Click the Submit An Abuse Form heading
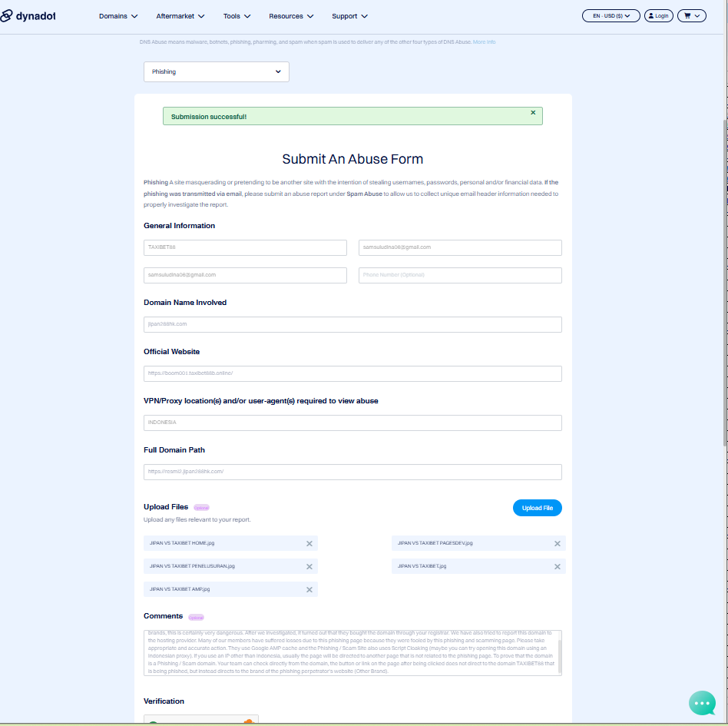Screen dimensions: 728x726 pyautogui.click(x=352, y=159)
